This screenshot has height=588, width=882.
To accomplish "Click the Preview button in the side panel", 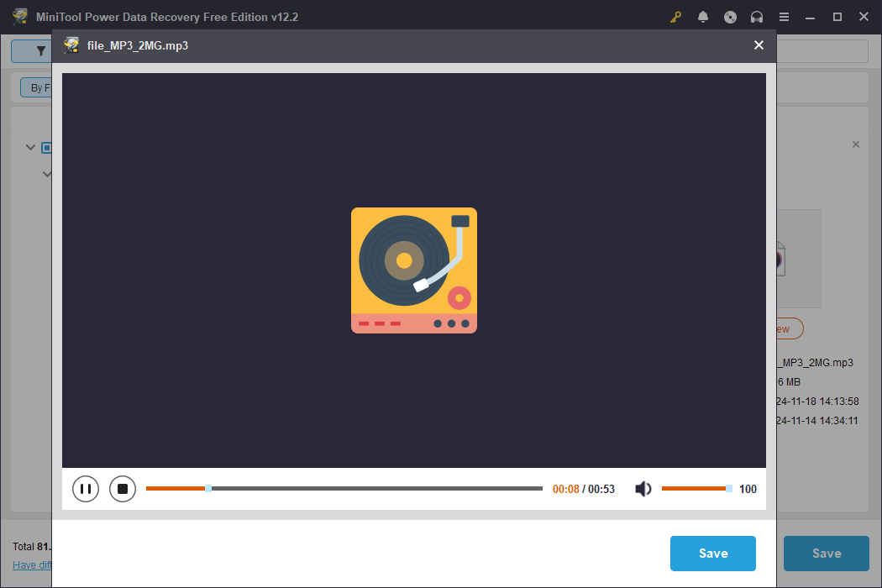I will tap(790, 328).
